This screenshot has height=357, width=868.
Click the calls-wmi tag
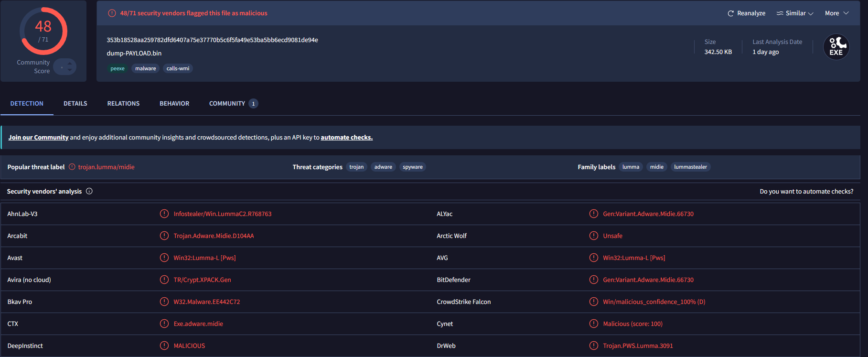coord(178,68)
